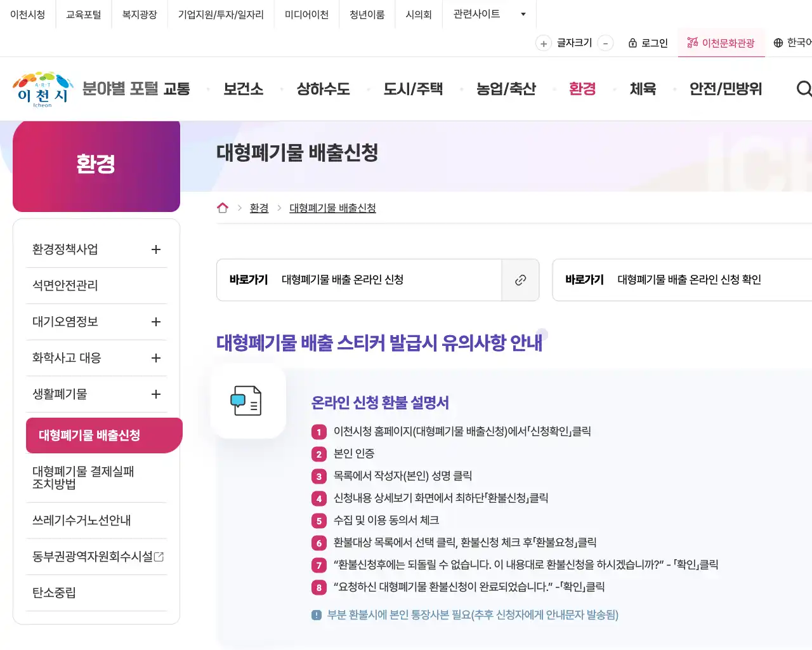This screenshot has width=812, height=650.
Task: Click the Icheon city logo
Action: [x=43, y=90]
